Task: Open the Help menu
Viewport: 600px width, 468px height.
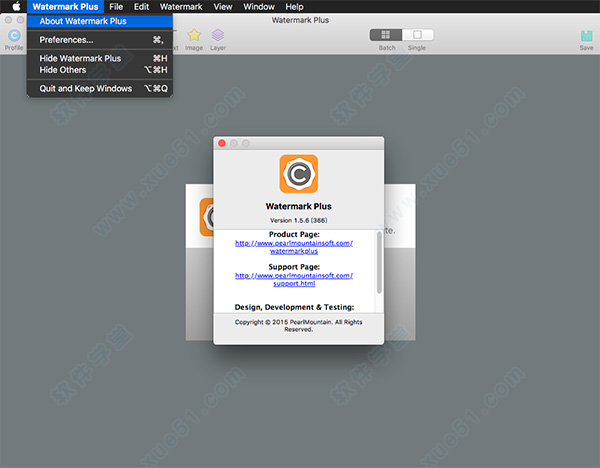Action: tap(294, 7)
